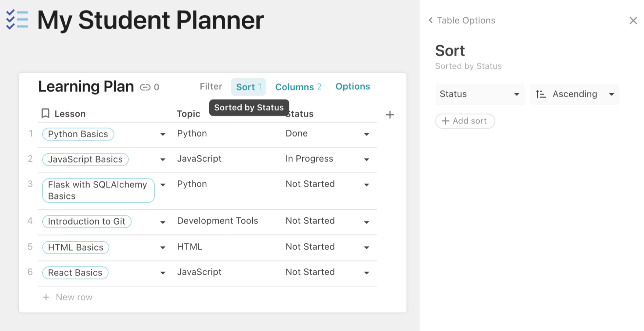Close the Table Options panel
The width and height of the screenshot is (644, 331).
[633, 21]
